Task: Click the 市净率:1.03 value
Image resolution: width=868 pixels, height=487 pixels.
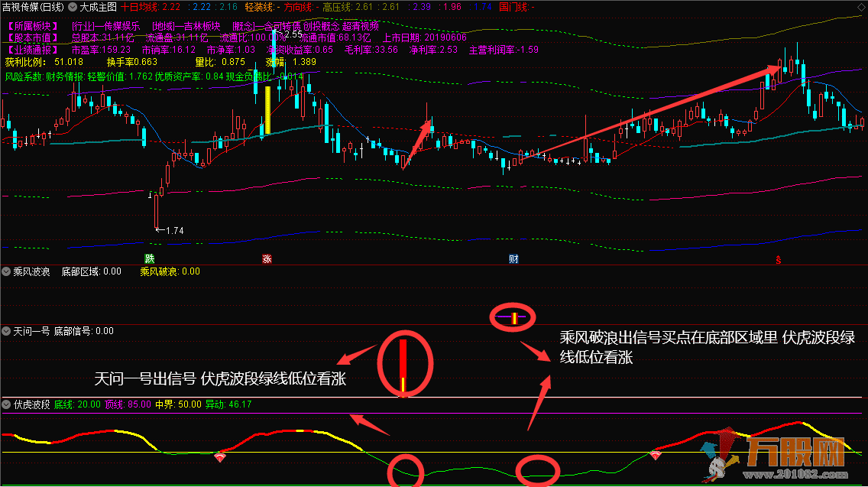Action: coord(231,50)
